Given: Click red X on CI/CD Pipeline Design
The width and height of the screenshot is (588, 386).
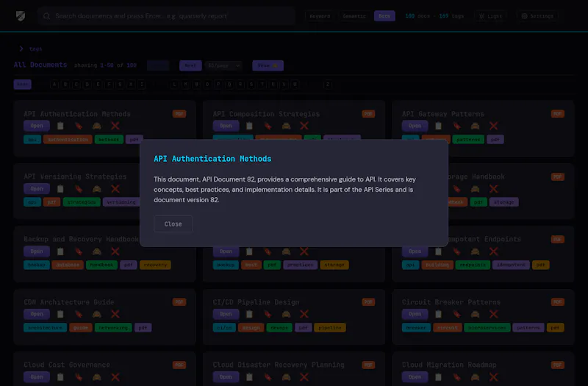Looking at the screenshot, I should 304,314.
